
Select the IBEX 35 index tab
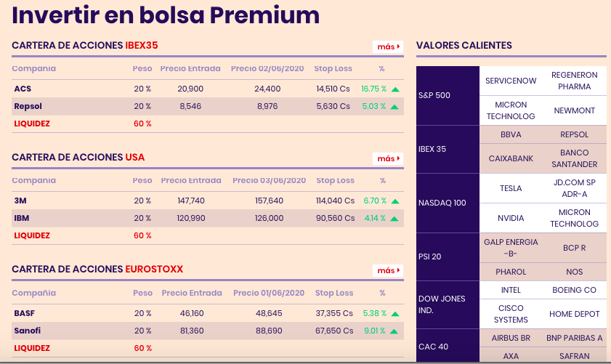point(432,149)
